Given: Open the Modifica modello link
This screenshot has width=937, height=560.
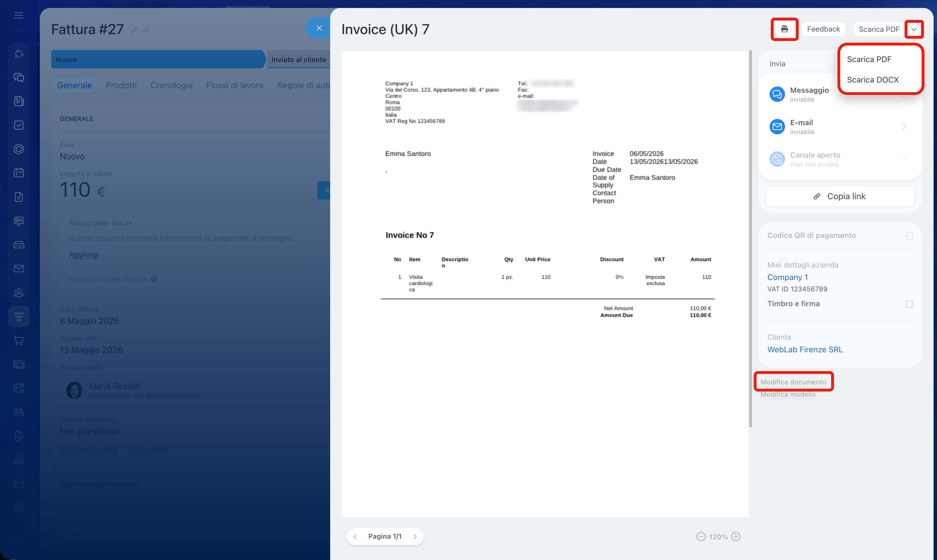Looking at the screenshot, I should [x=788, y=394].
